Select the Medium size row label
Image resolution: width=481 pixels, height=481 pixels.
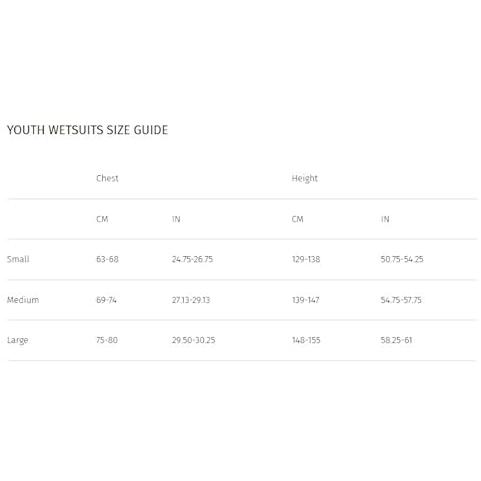[23, 300]
